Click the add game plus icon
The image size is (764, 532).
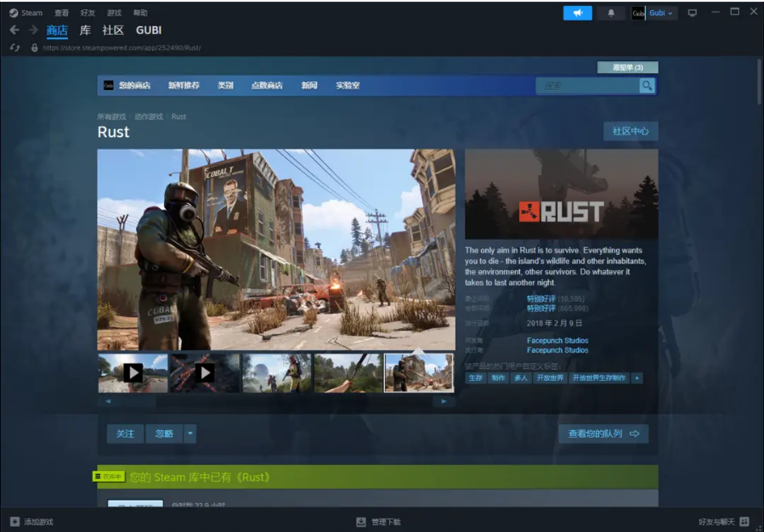[x=15, y=522]
